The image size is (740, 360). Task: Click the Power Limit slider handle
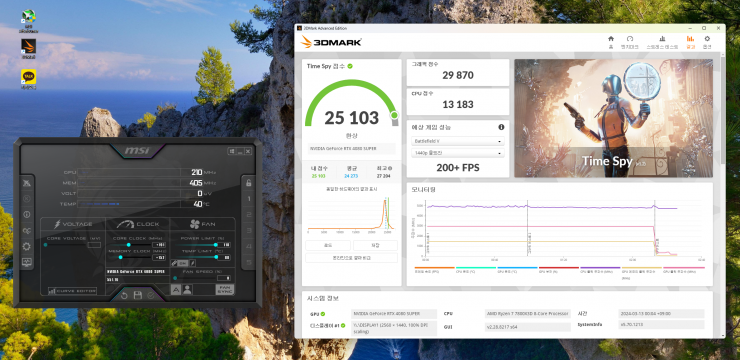[216, 245]
